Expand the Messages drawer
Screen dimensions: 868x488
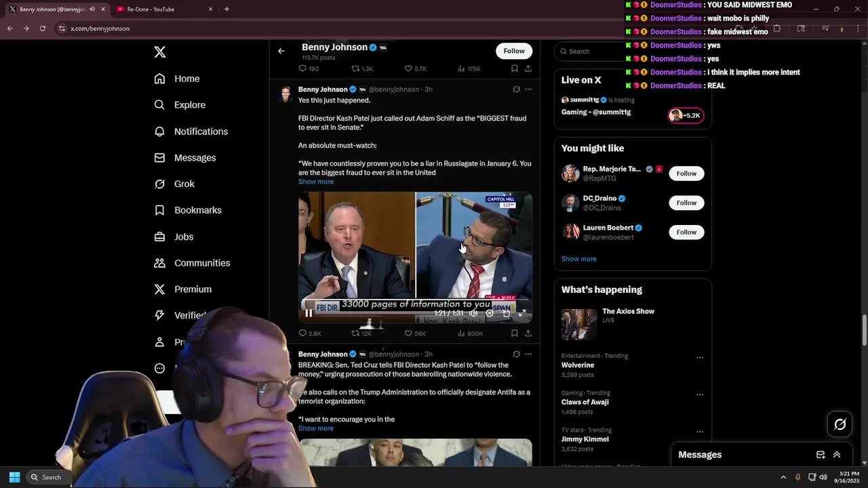(837, 455)
